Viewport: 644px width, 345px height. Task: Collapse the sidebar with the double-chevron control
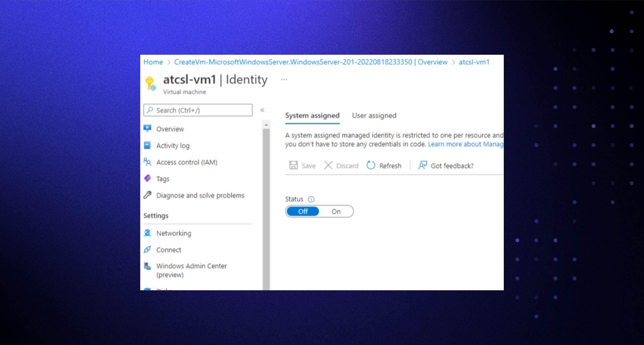tap(263, 110)
